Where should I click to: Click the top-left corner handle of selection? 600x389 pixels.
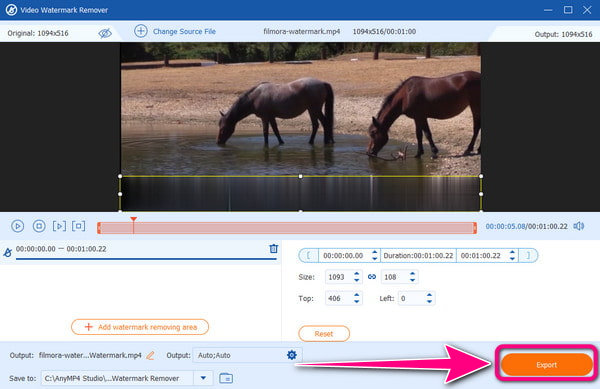tap(120, 176)
